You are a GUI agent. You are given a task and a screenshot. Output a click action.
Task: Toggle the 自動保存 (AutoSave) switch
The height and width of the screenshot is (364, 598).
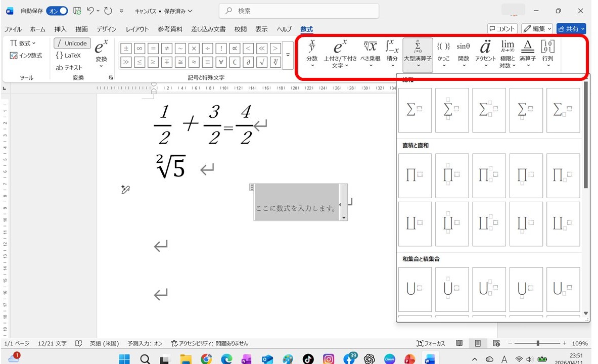tap(57, 11)
